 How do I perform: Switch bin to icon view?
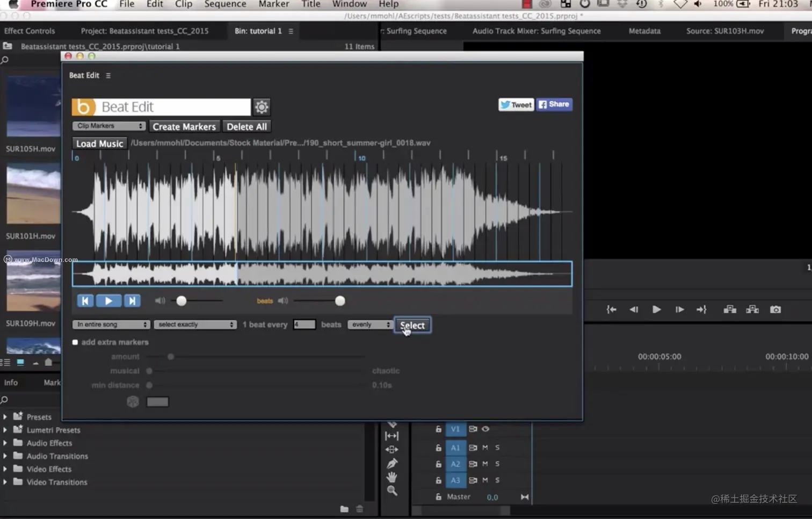pos(20,362)
